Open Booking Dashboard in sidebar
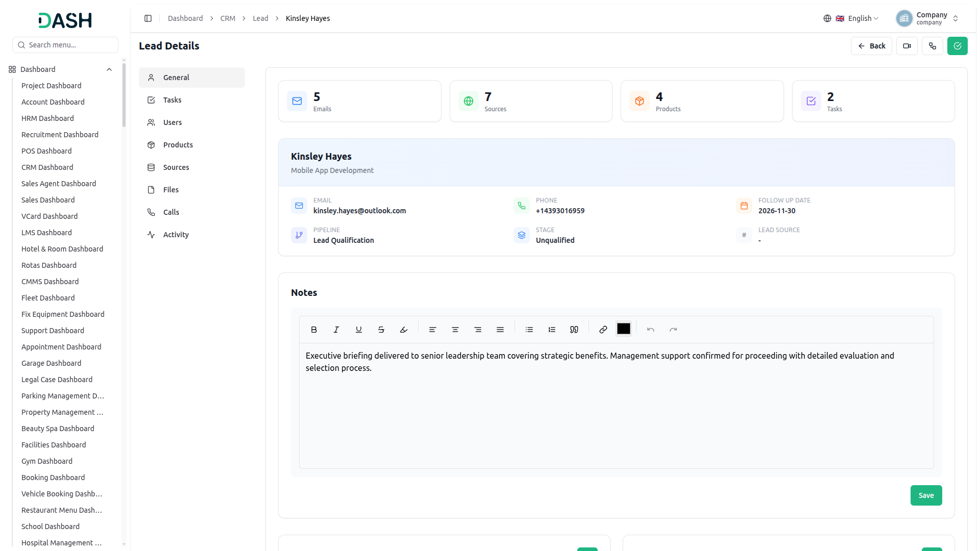Viewport: 980px width, 551px height. coord(53,478)
